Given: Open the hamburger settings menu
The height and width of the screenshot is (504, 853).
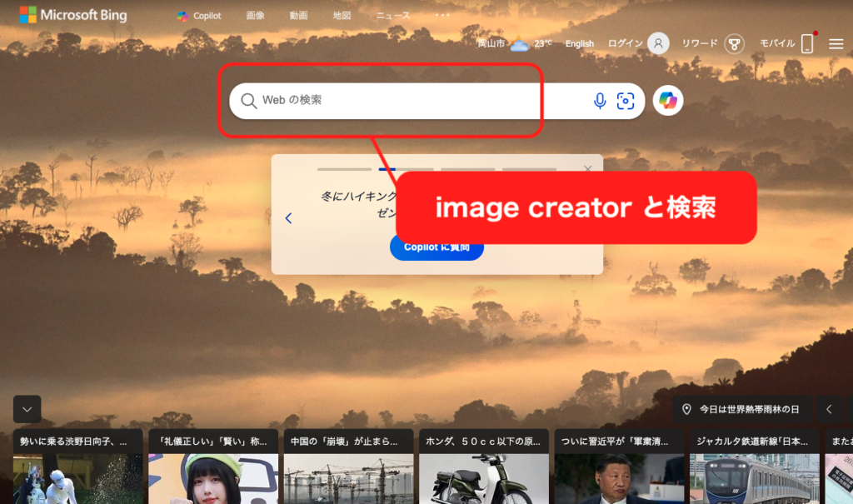Looking at the screenshot, I should (x=836, y=44).
